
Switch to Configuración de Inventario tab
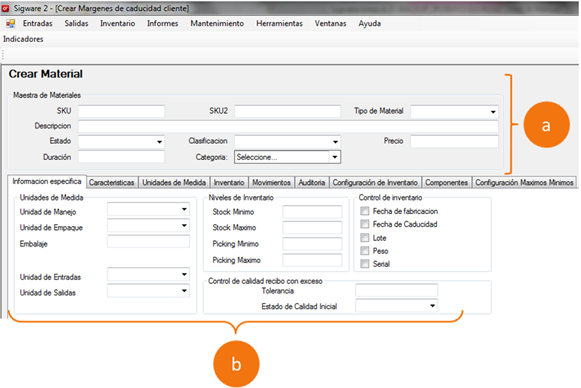tap(375, 182)
